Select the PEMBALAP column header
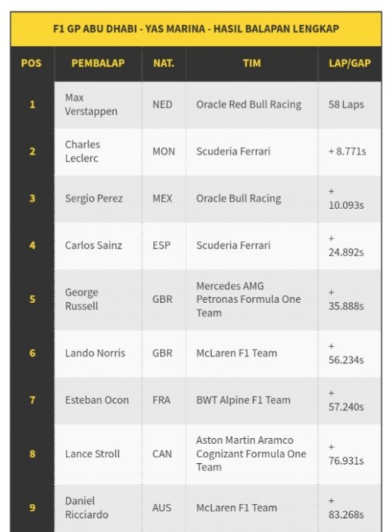 coord(98,63)
